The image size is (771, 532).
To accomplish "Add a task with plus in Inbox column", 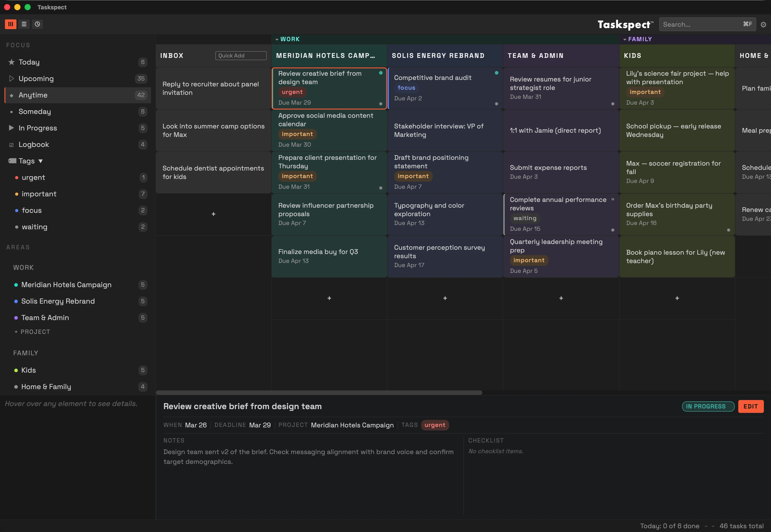I will (x=213, y=214).
